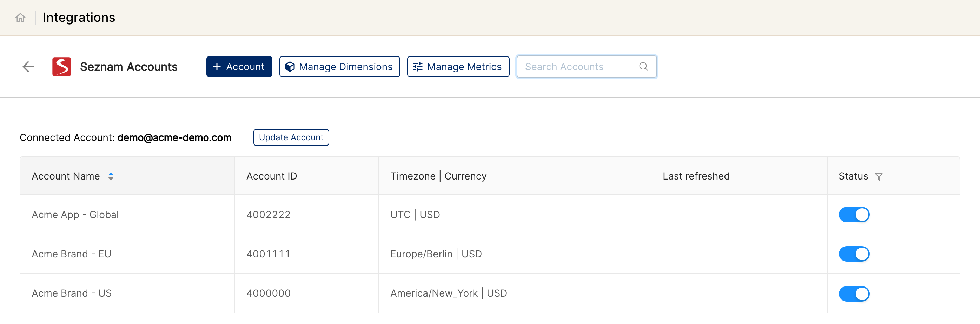This screenshot has width=980, height=324.
Task: Disable the Acme Brand - EU account
Action: point(854,254)
